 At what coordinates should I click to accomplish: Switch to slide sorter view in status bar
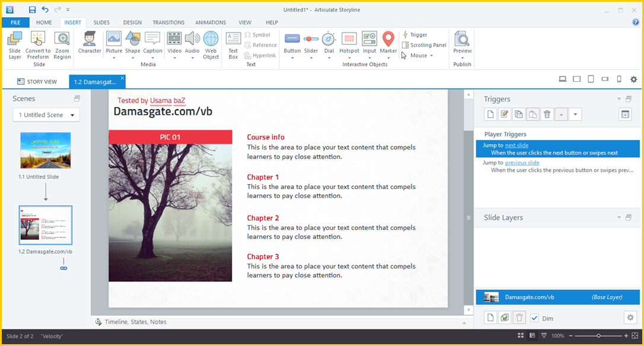point(521,336)
